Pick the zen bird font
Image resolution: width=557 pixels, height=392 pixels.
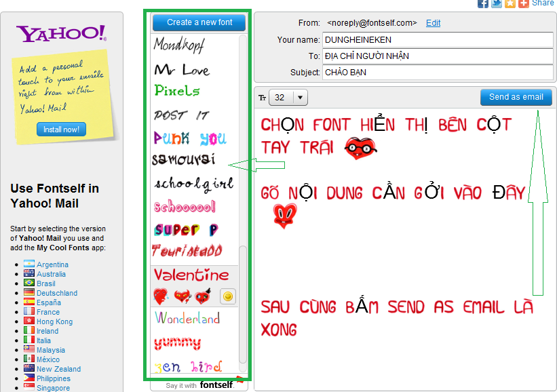[x=188, y=366]
